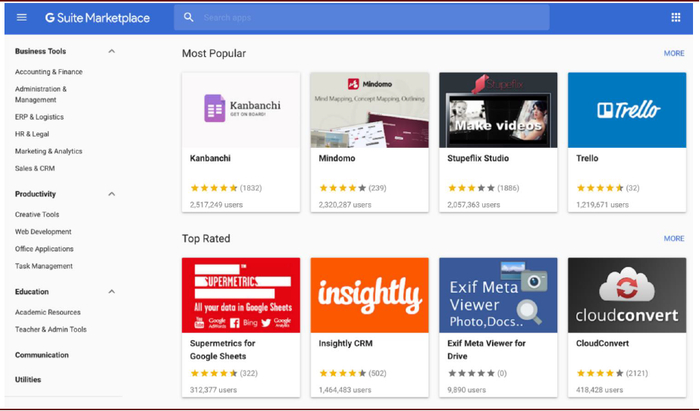Open Accounting & Finance category
The image size is (700, 411).
[49, 72]
